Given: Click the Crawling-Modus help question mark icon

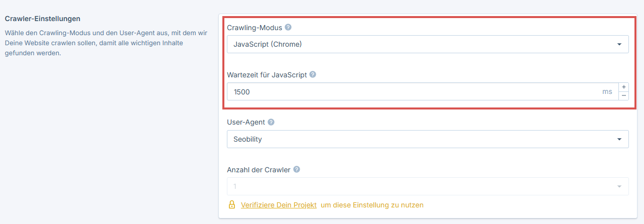Looking at the screenshot, I should point(288,27).
